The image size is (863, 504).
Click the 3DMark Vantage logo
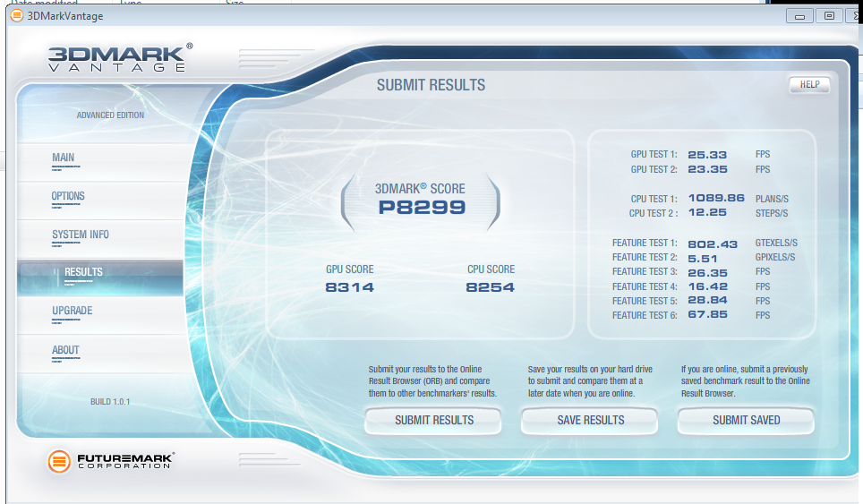click(120, 58)
